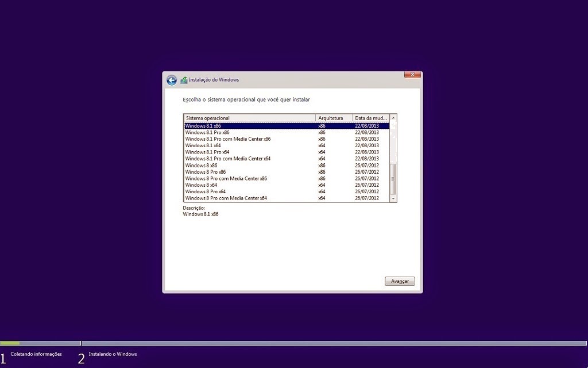Sort by Arquitetura column header

click(334, 118)
